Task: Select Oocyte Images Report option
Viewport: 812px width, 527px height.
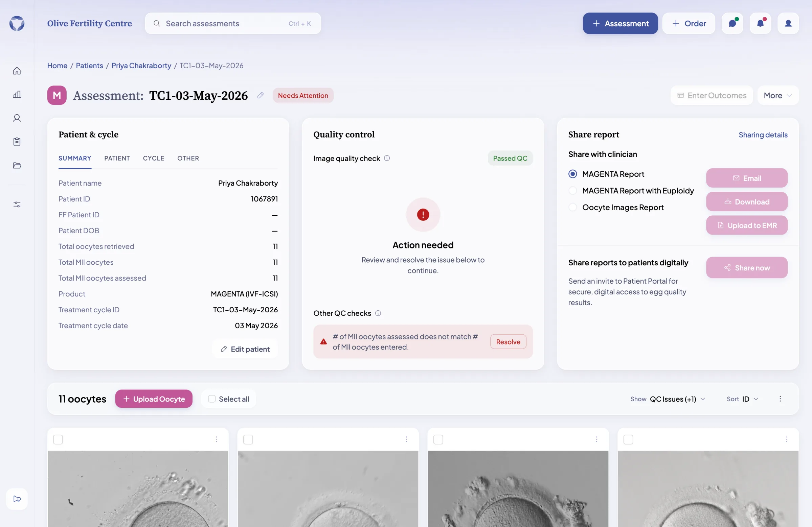Action: (x=572, y=207)
